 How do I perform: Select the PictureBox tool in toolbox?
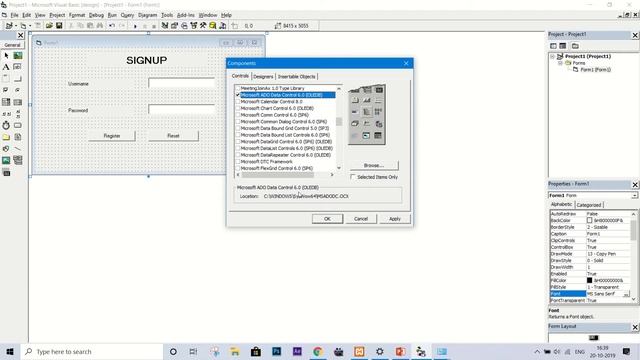coord(18,56)
